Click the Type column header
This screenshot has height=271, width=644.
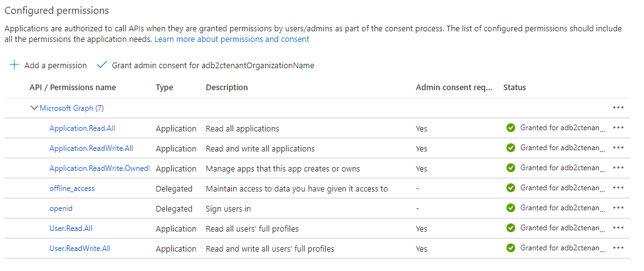[164, 87]
